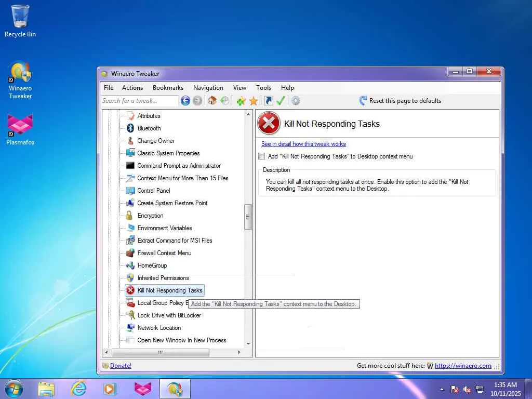The width and height of the screenshot is (532, 399).
Task: Open Windows Media Player on taskbar
Action: point(110,389)
